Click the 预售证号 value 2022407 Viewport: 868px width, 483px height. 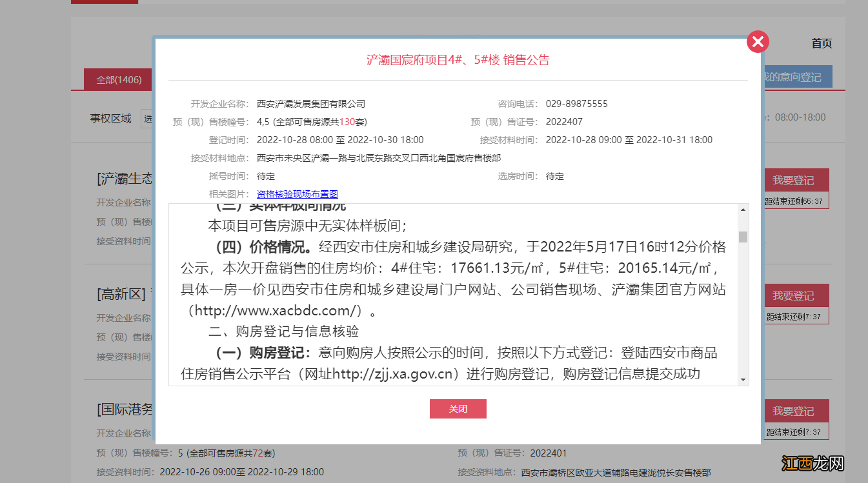coord(564,122)
